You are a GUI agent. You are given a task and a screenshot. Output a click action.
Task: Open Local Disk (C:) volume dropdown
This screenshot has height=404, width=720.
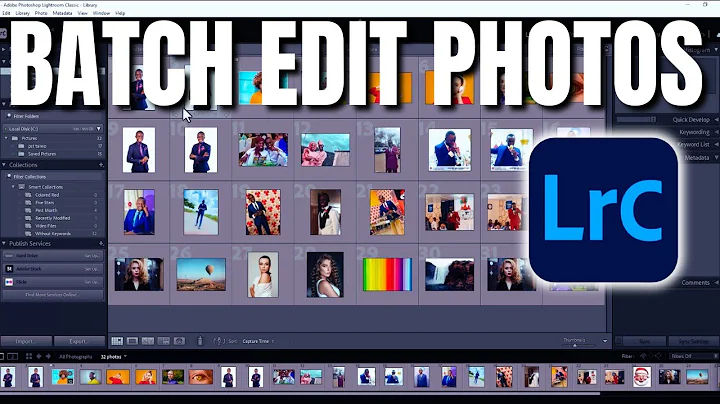[x=98, y=129]
